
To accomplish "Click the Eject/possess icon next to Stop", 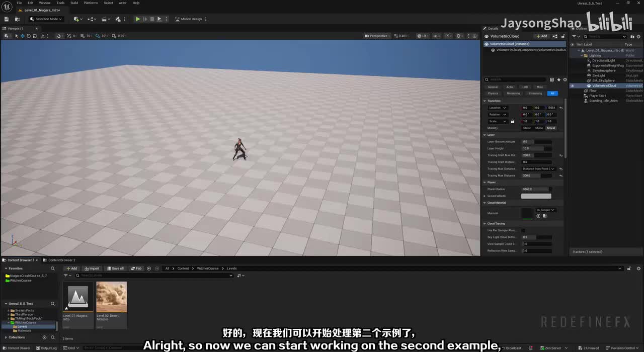I will point(159,19).
